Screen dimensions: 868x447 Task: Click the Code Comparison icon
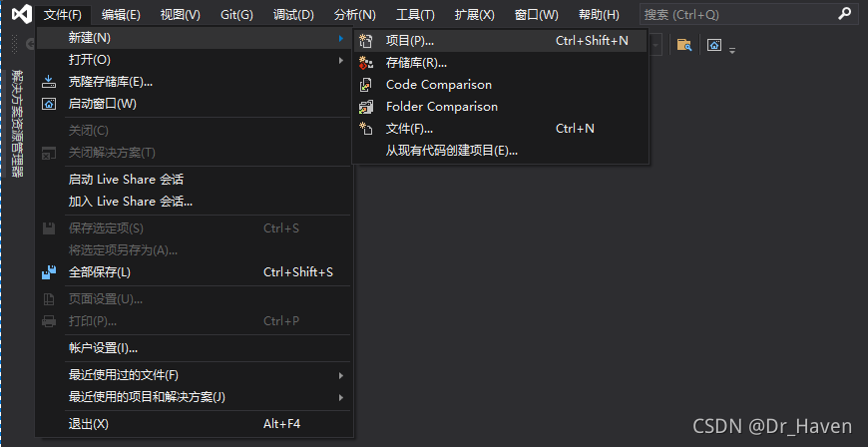[x=365, y=85]
